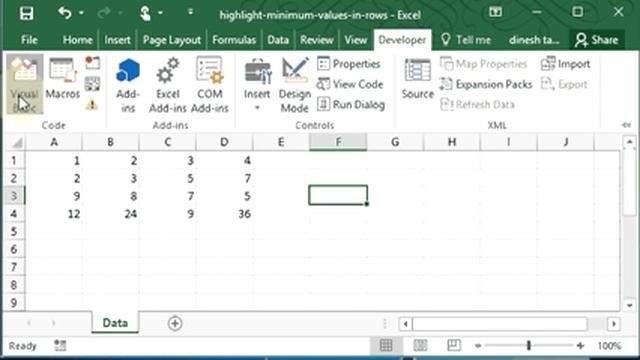Zoom out with the minus button

(x=478, y=346)
